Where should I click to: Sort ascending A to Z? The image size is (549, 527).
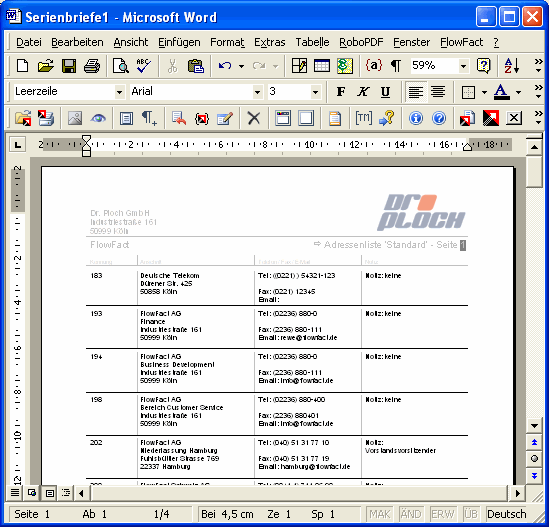pos(512,65)
